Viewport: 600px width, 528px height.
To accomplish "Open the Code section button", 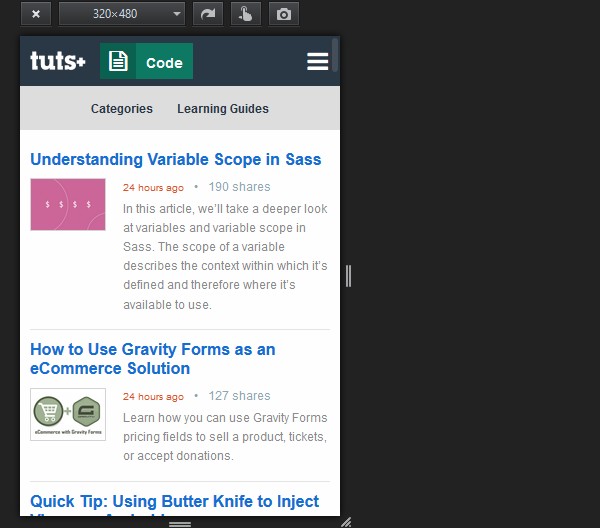I will coord(165,61).
